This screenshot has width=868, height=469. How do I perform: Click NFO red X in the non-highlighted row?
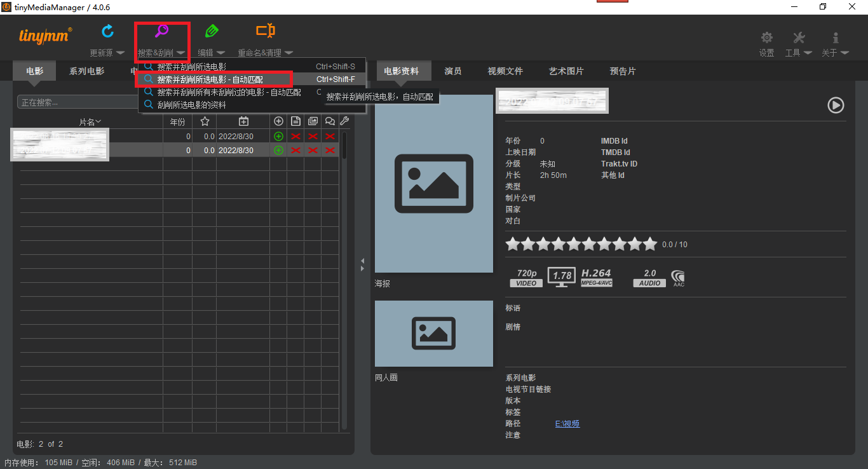[295, 136]
